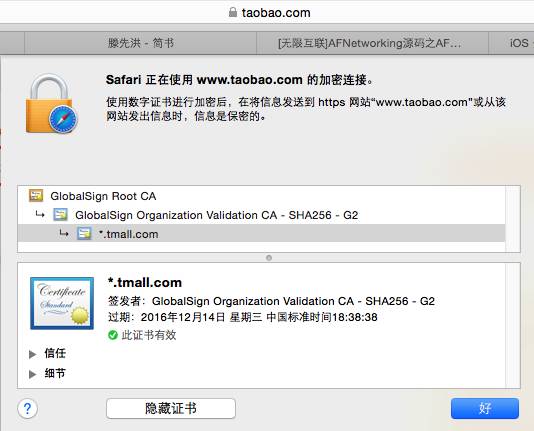The height and width of the screenshot is (431, 534).
Task: Click the *.tmall.com certificate icon in tree
Action: point(84,234)
